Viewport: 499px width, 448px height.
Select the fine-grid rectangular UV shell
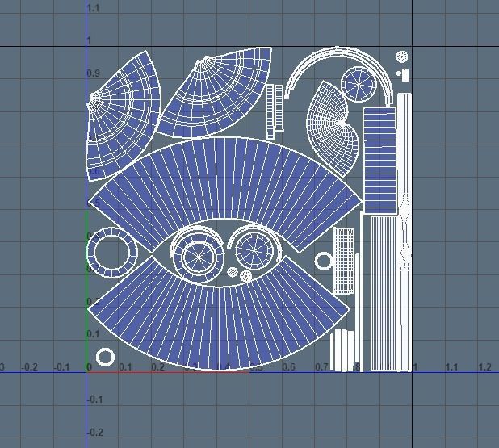point(344,261)
